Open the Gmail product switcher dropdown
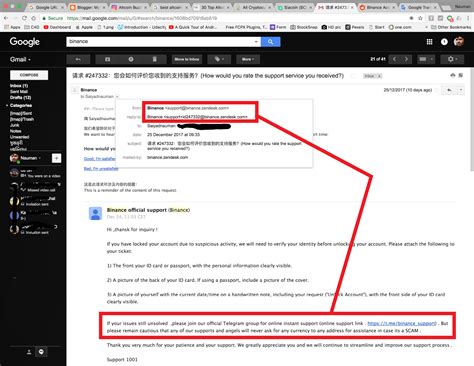Viewport: 474px width, 366px height. point(20,59)
